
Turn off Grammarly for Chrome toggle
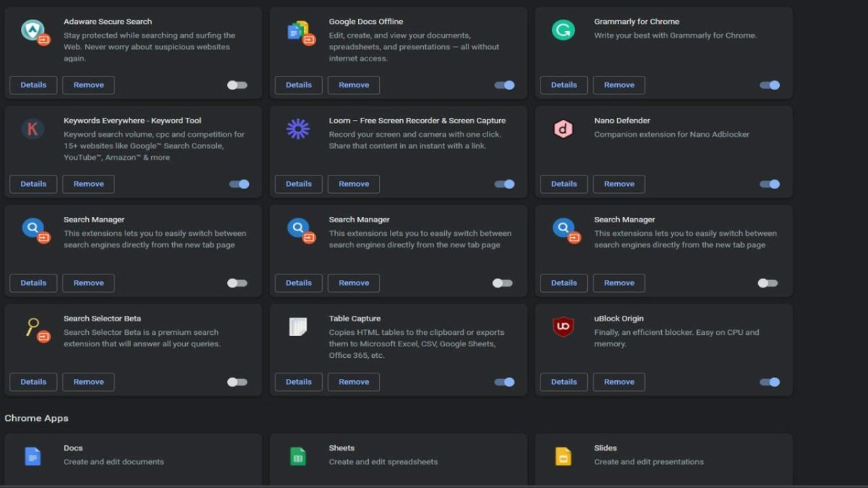pos(770,85)
